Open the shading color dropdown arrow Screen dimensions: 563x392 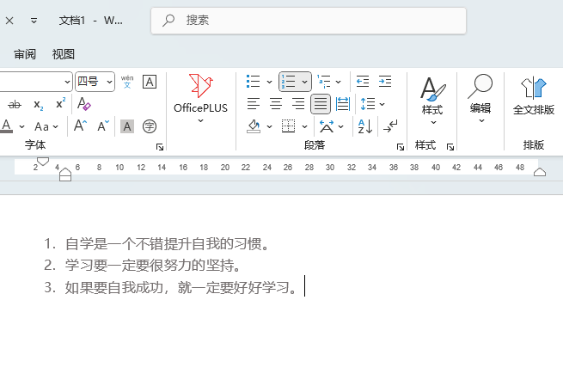[269, 126]
